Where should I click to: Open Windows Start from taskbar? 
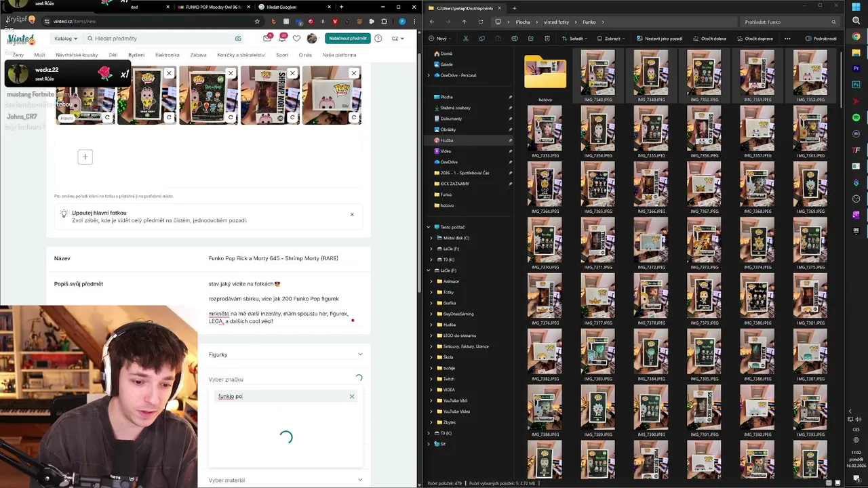pyautogui.click(x=856, y=6)
